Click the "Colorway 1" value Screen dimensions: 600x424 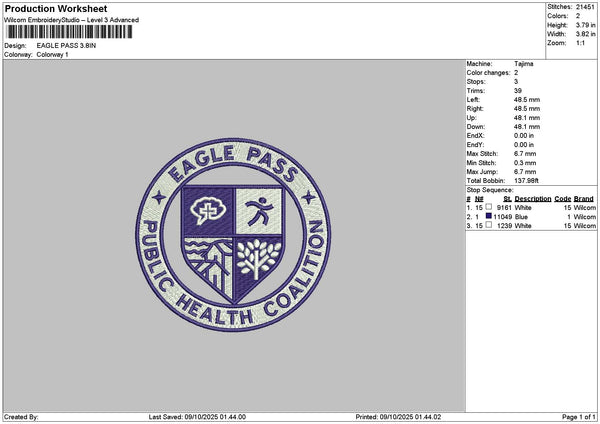tap(52, 55)
